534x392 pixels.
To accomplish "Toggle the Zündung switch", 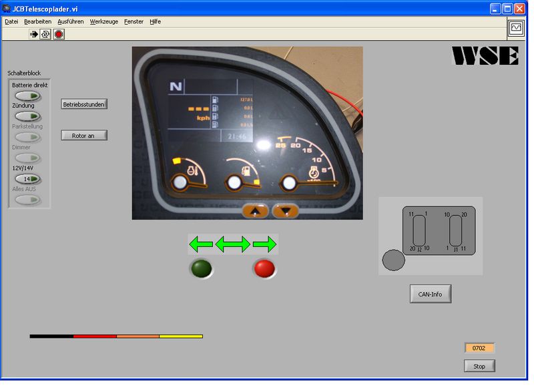I will click(x=28, y=116).
